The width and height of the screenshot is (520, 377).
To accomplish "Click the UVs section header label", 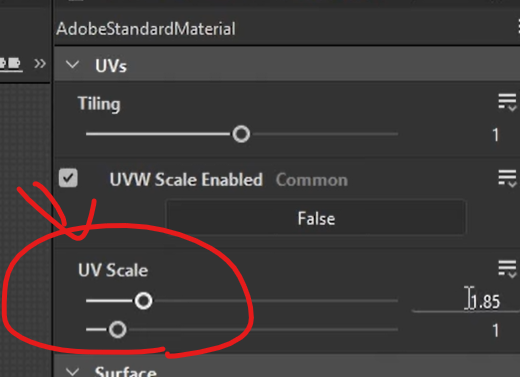I will click(x=111, y=66).
